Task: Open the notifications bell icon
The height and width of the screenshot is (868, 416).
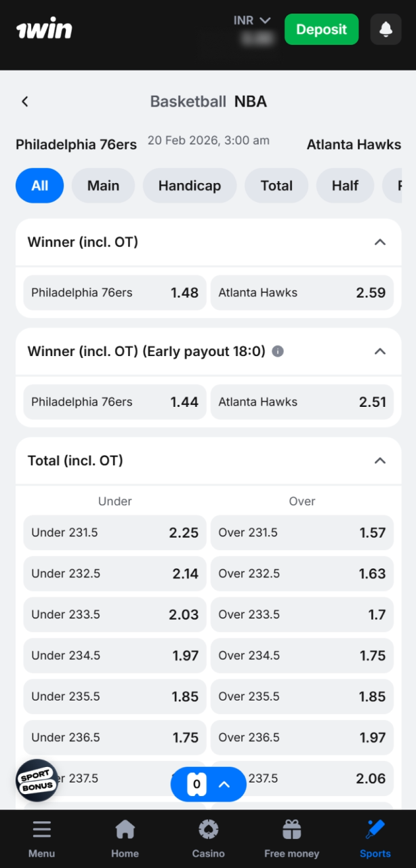Action: pyautogui.click(x=386, y=29)
